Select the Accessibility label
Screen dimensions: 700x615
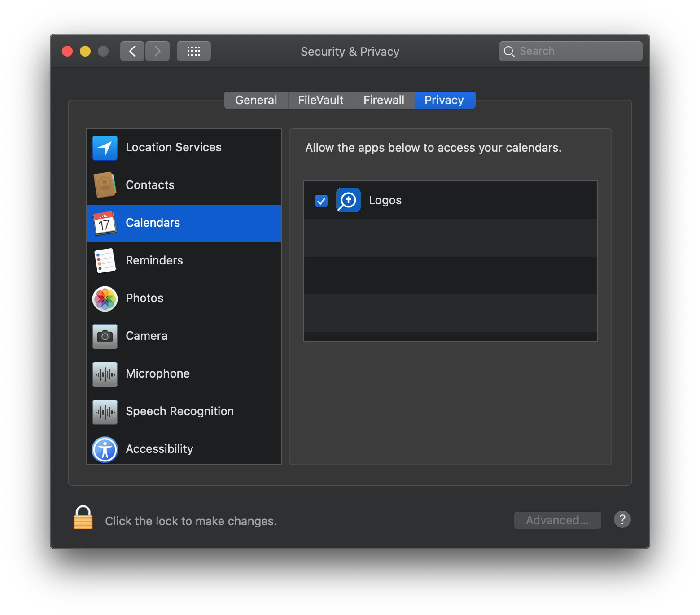(x=160, y=449)
